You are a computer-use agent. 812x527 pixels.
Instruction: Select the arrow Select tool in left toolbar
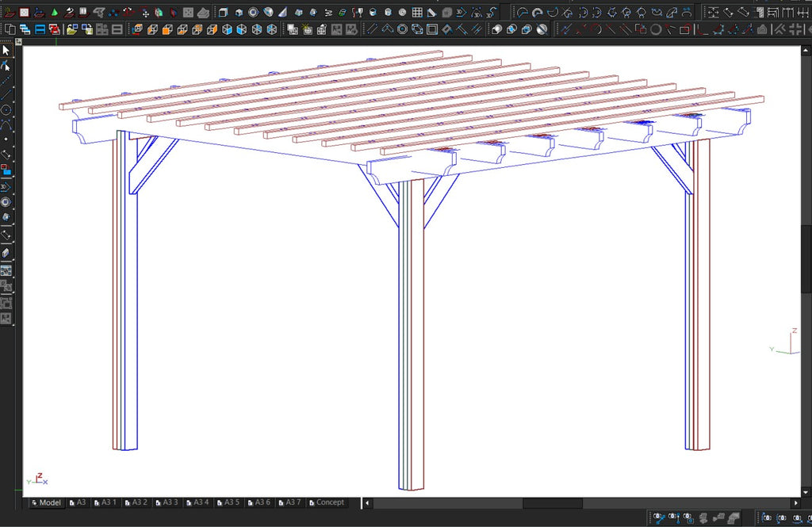click(x=6, y=50)
